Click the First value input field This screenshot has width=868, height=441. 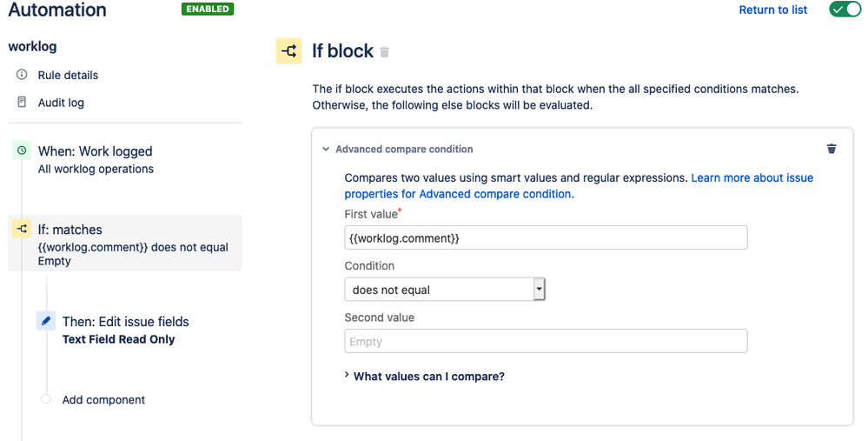pyautogui.click(x=546, y=237)
